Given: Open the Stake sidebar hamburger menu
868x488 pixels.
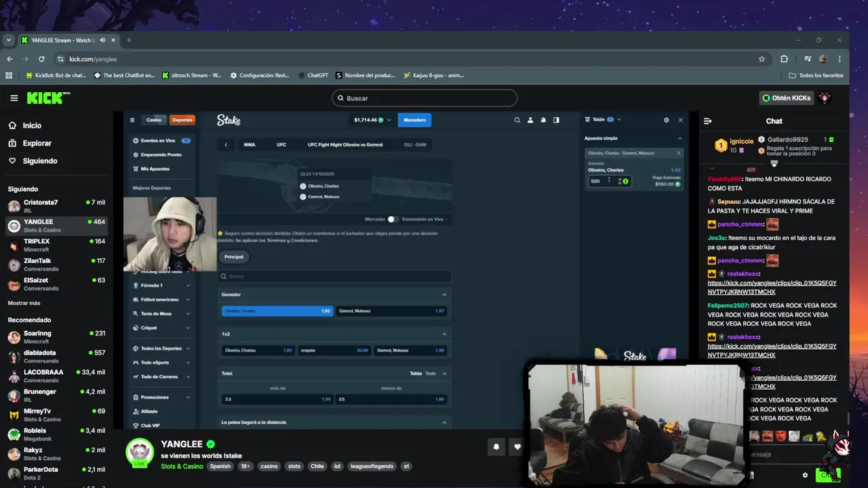Looking at the screenshot, I should (x=132, y=120).
